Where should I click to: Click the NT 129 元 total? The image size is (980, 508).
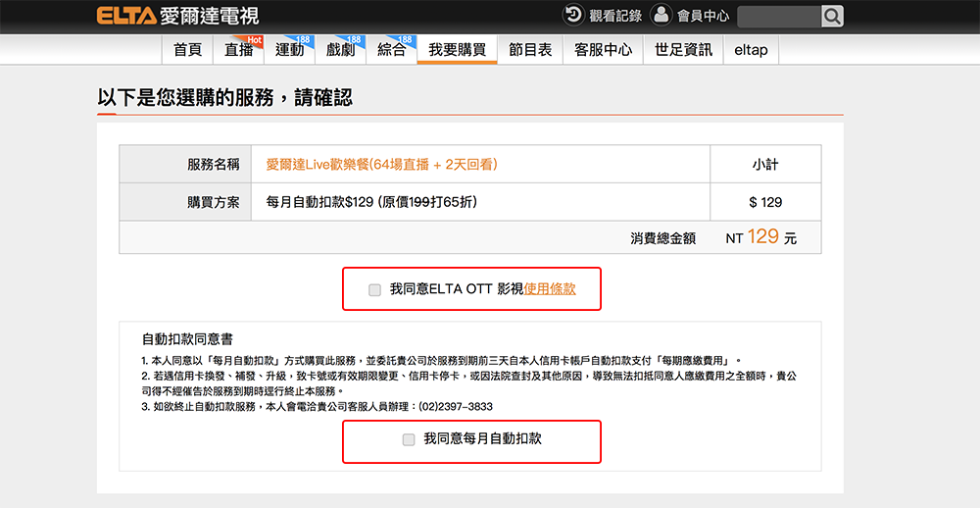point(761,237)
